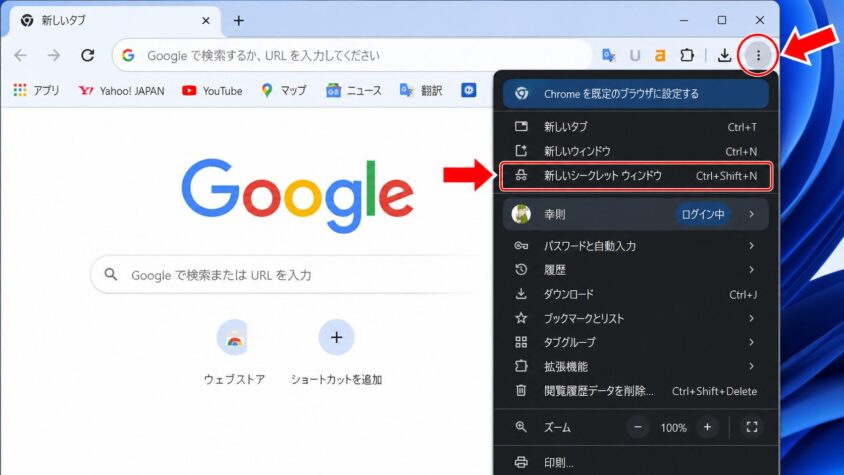The image size is (844, 475).
Task: Expand the 履歴 chevron arrow
Action: [751, 270]
